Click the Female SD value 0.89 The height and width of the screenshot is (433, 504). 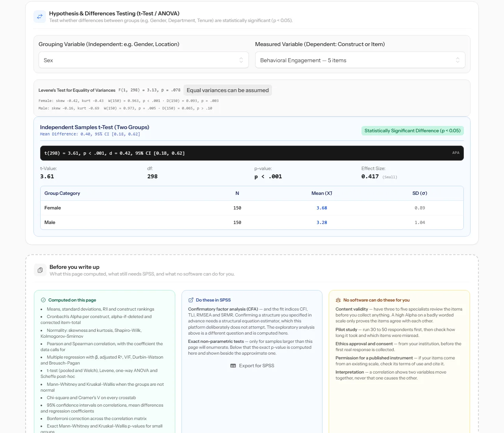point(420,208)
